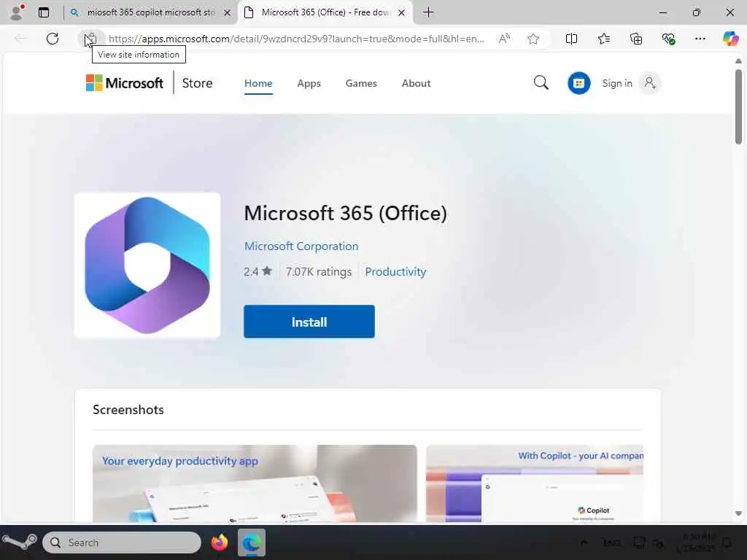Screen dimensions: 747x560
Task: Click the Microsoft 365 app logo
Action: [147, 265]
